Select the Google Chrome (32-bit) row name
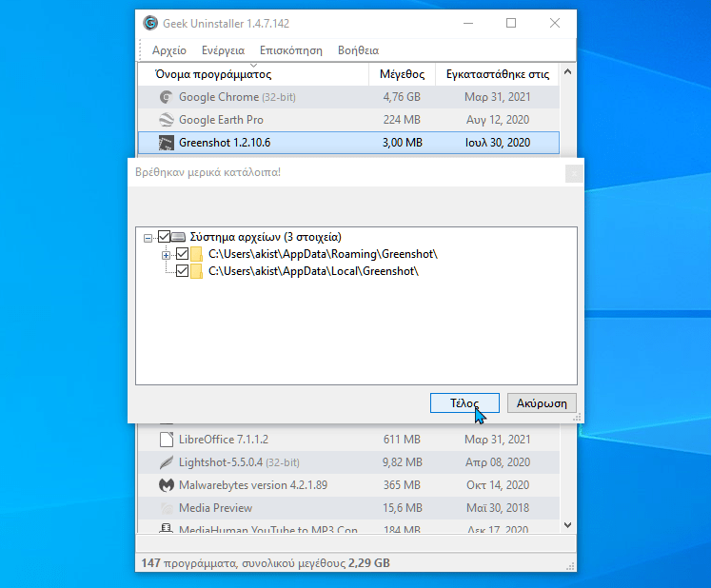The height and width of the screenshot is (588, 711). point(237,97)
